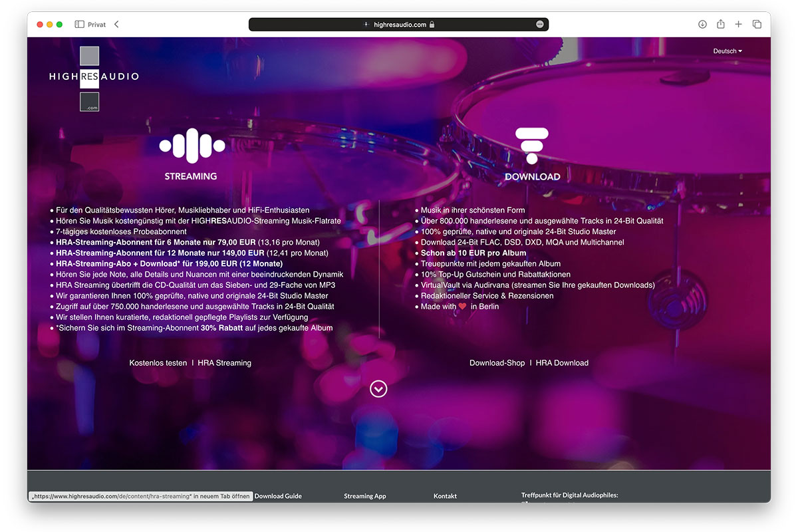
Task: Open a new tab with plus icon
Action: 738,25
